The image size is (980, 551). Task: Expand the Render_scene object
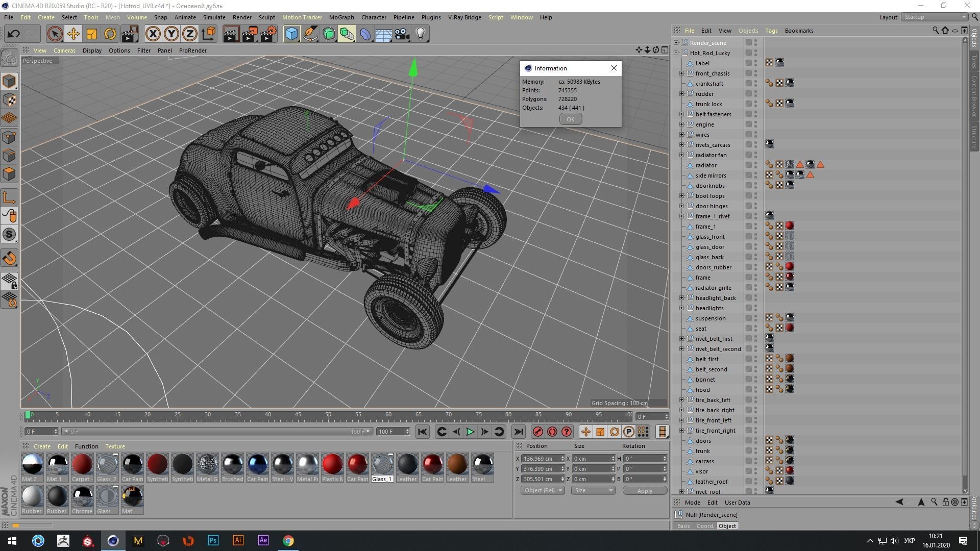click(x=676, y=42)
